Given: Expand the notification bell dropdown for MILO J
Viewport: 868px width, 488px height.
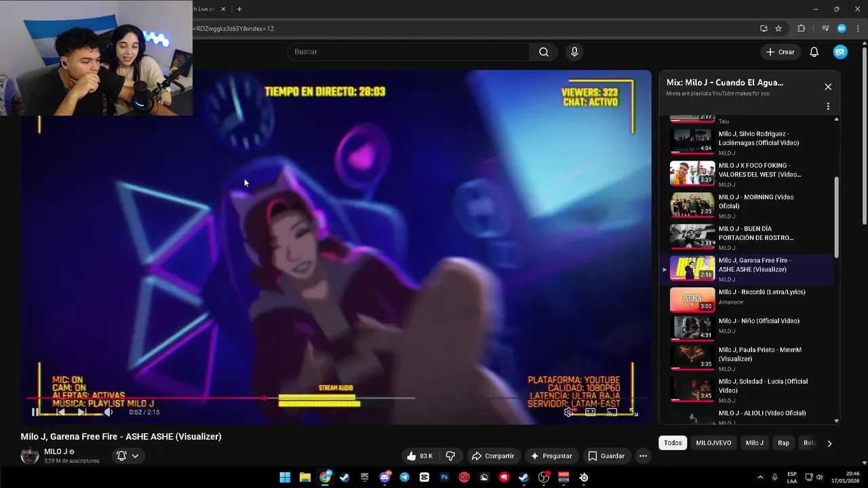Looking at the screenshot, I should pos(127,456).
